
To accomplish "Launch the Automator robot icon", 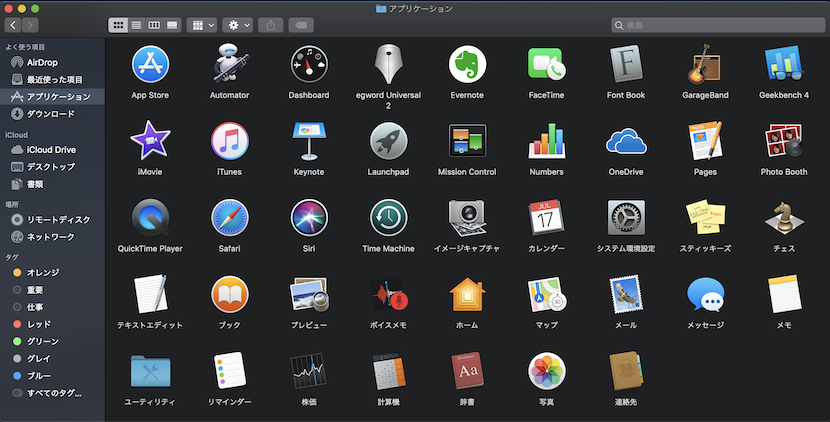I will (230, 64).
